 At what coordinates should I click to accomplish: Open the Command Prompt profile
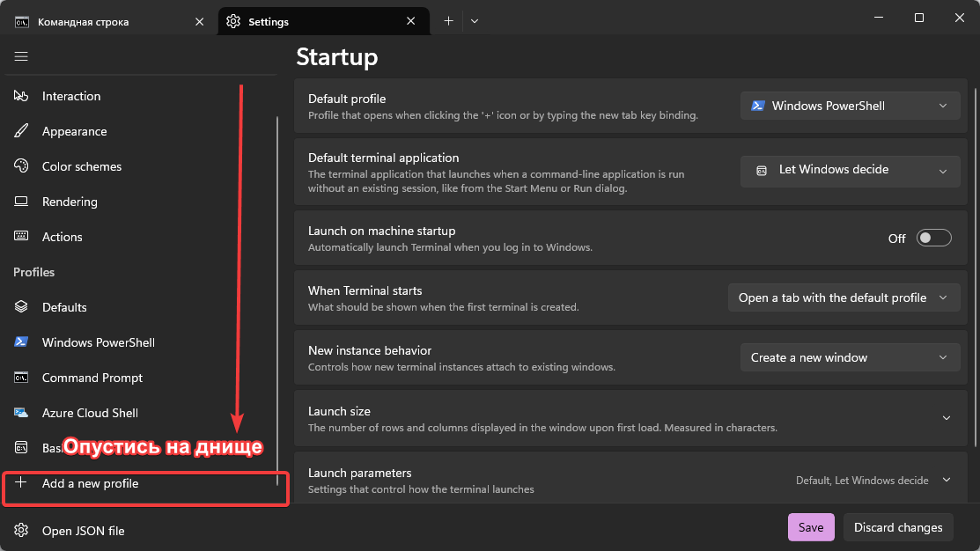92,378
